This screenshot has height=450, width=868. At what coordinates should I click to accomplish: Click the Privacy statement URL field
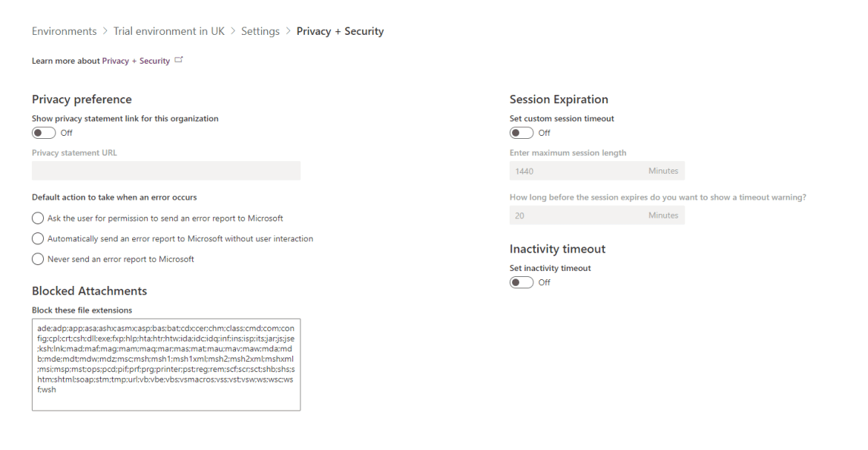point(166,171)
